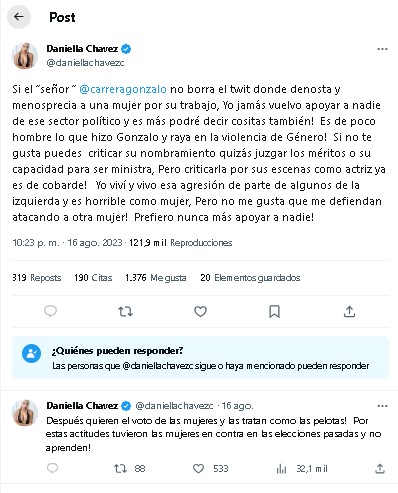Click the second post's profile avatar
Screen dimensions: 398x493
pyautogui.click(x=25, y=413)
